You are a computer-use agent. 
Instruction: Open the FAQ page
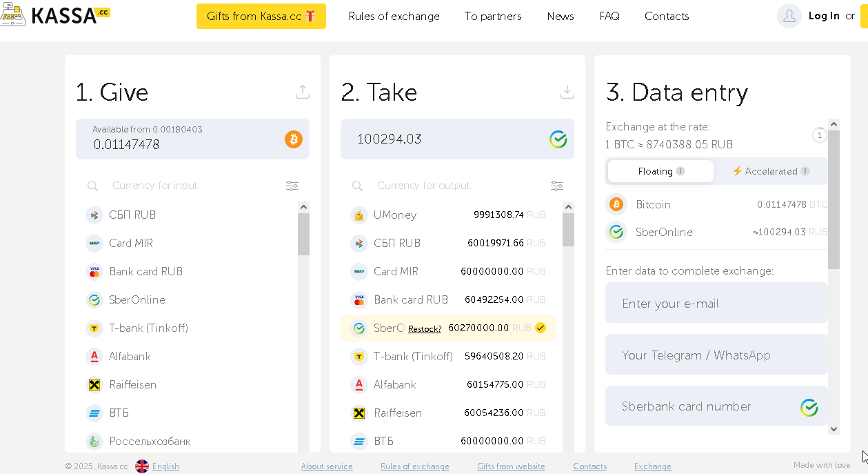(x=609, y=16)
